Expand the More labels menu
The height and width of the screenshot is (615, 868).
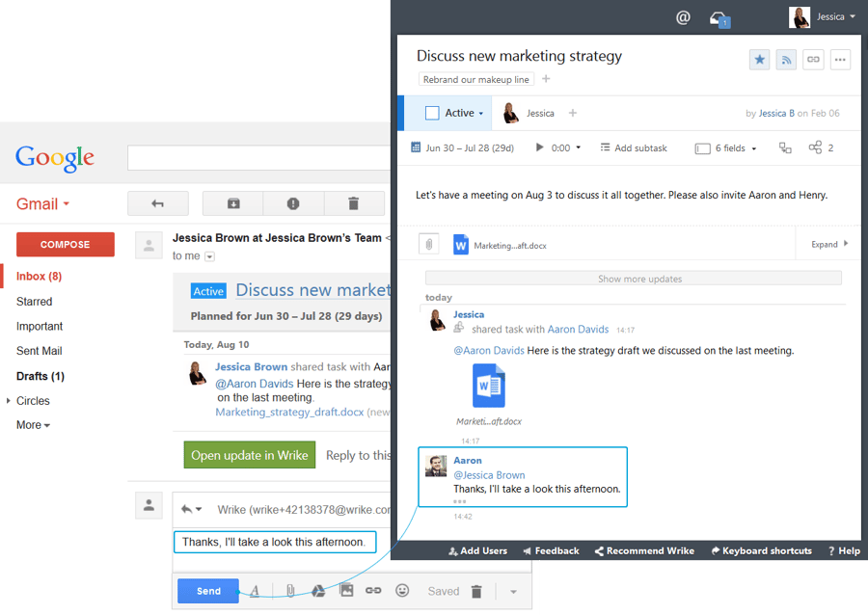[x=33, y=425]
